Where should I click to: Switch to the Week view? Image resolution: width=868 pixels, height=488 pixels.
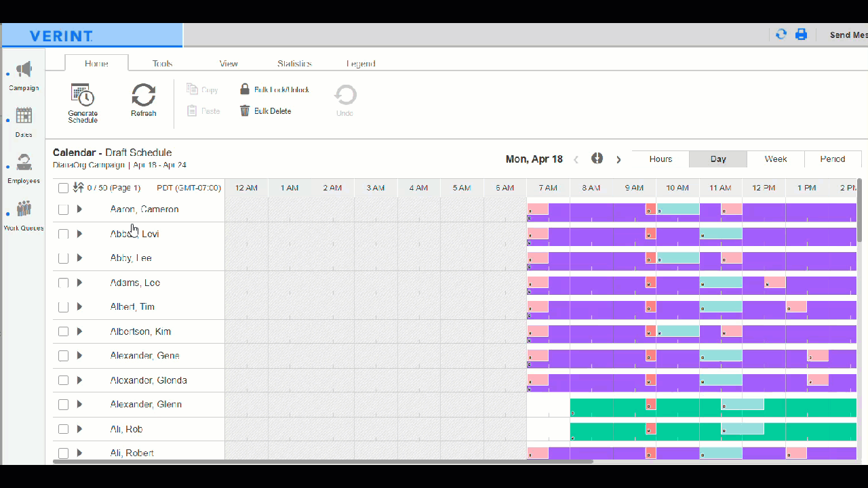[x=775, y=159]
